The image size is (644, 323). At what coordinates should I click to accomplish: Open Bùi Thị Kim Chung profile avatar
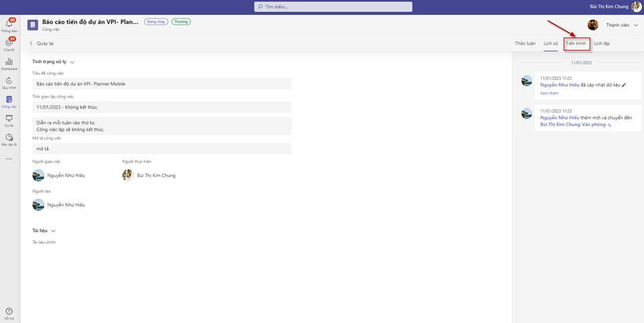636,7
